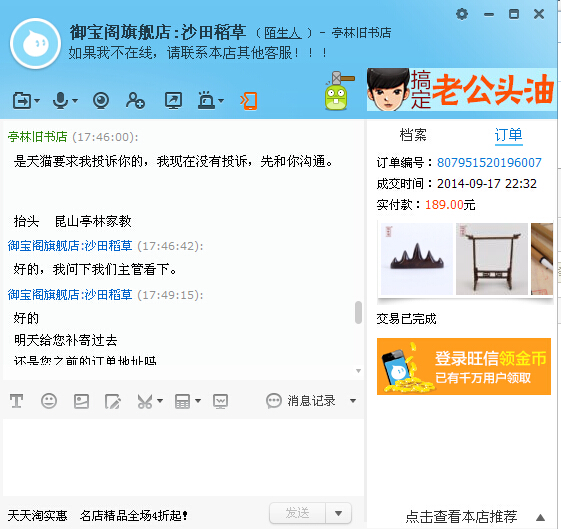Expand shop recommendations with triangle arrow

point(541,517)
